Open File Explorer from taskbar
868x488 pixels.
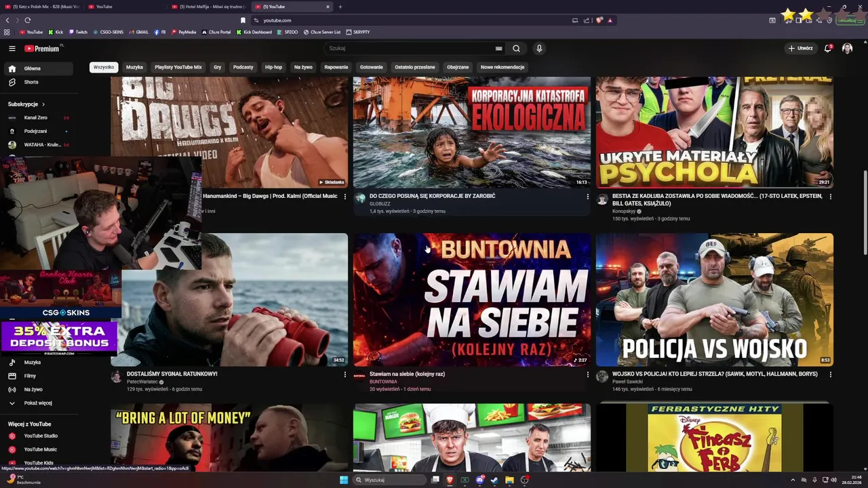[x=509, y=480]
